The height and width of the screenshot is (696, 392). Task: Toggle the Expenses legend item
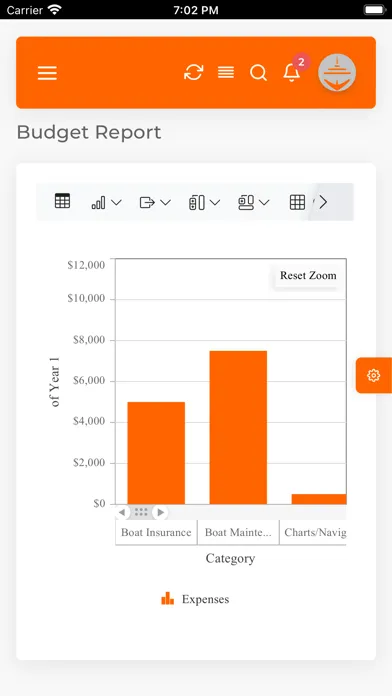195,599
